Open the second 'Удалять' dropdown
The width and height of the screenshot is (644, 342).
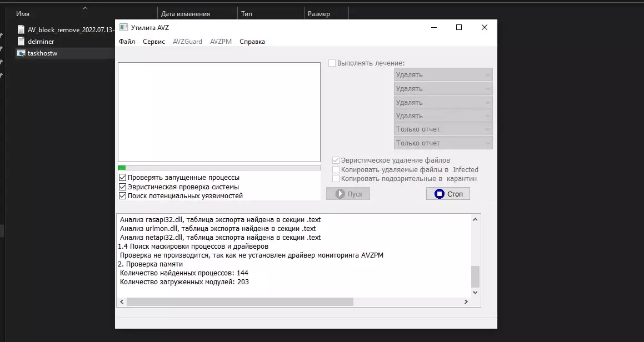443,89
